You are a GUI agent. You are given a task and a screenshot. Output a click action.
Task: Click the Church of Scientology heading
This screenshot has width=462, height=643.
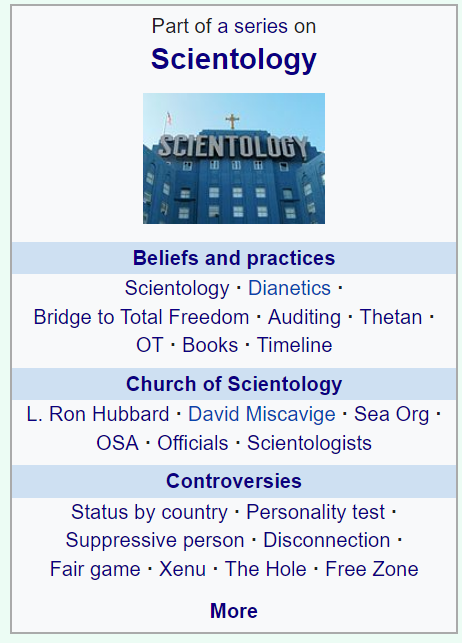point(234,384)
